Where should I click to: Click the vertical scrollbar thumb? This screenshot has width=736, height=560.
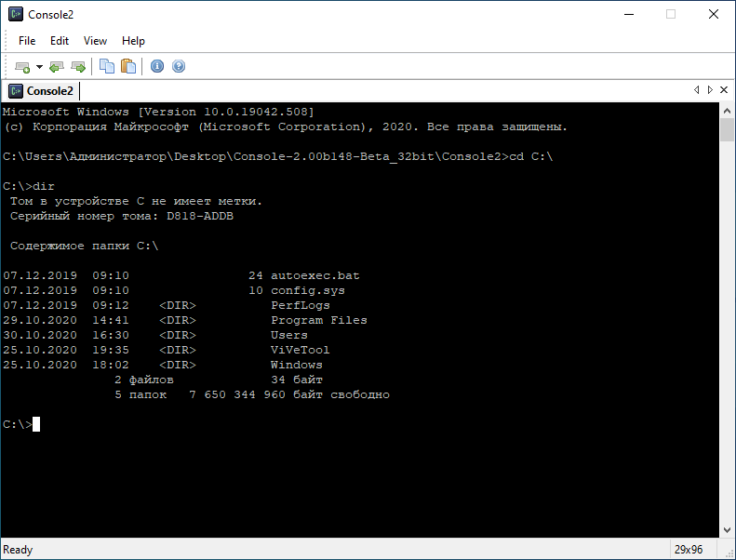[x=727, y=129]
